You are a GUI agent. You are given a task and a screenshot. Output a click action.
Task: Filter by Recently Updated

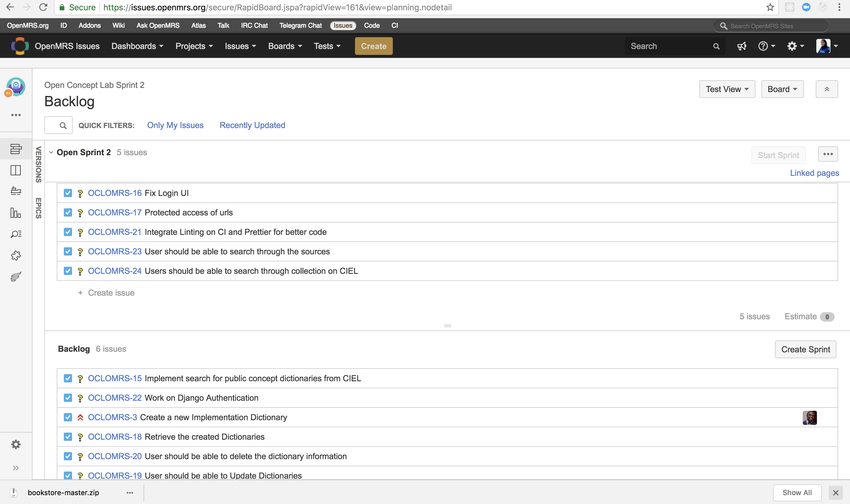click(252, 125)
